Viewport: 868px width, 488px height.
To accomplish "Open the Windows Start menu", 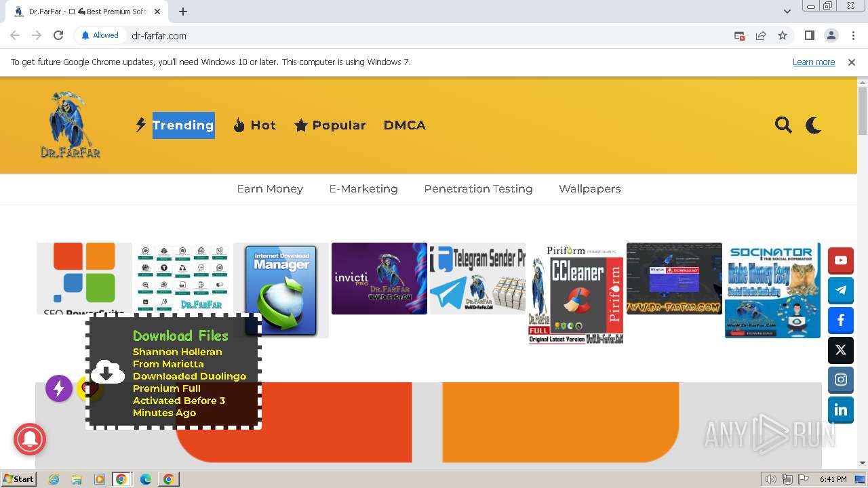I will [19, 479].
